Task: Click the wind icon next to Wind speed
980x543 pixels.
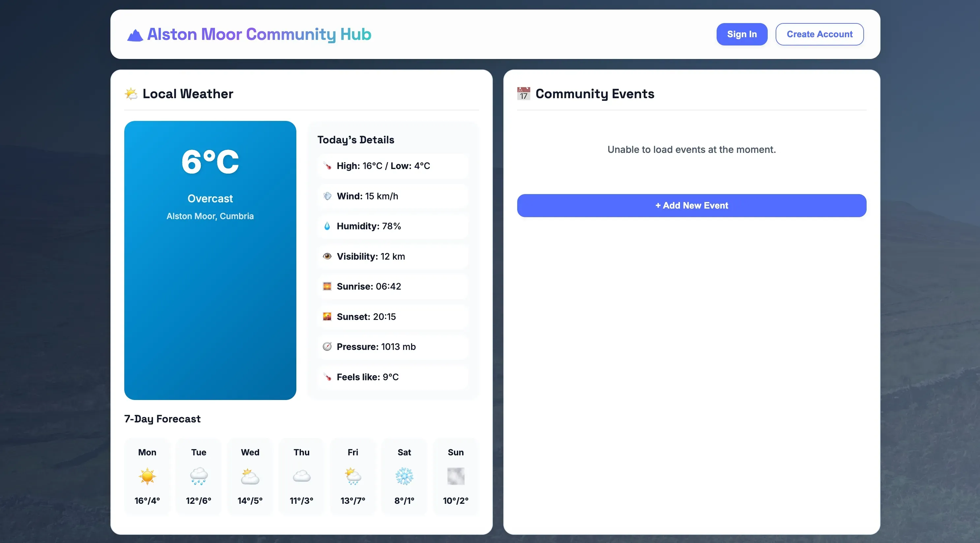Action: click(327, 196)
